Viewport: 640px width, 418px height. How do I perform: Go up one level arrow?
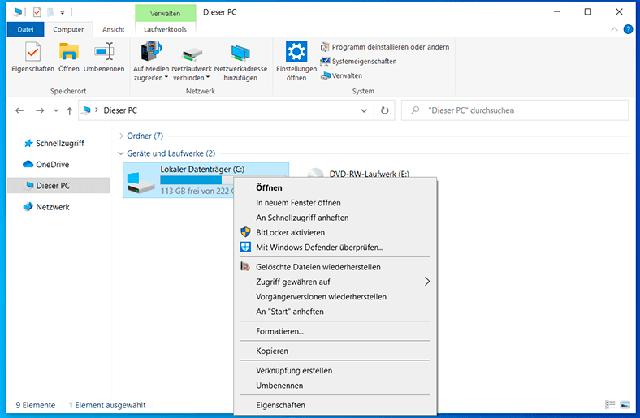point(69,111)
